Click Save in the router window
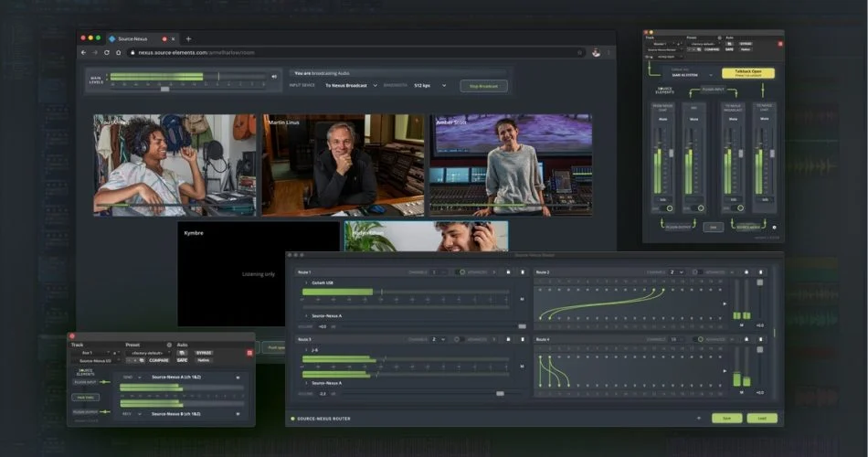The width and height of the screenshot is (868, 457). coord(727,419)
